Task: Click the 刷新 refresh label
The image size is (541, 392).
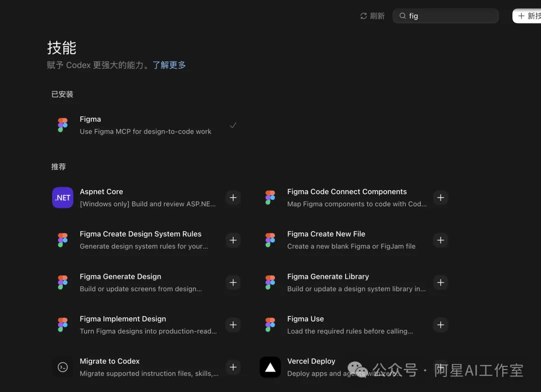Action: coord(377,16)
